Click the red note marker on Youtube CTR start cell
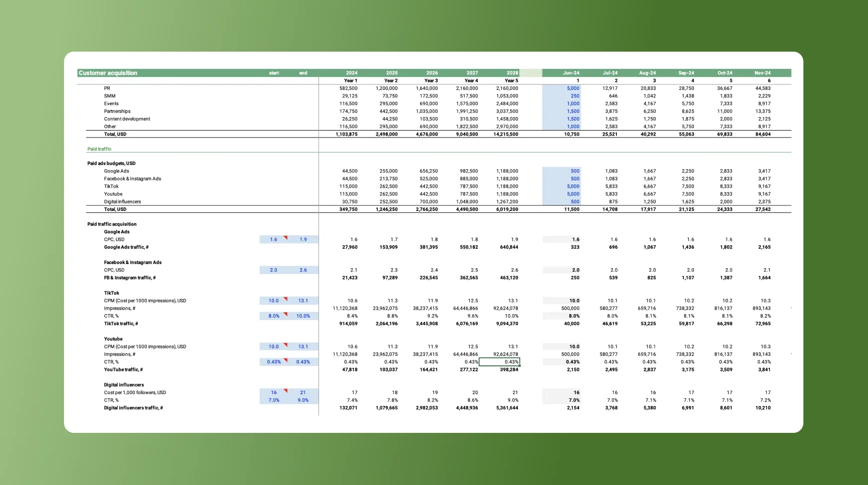The width and height of the screenshot is (868, 485). [x=285, y=360]
